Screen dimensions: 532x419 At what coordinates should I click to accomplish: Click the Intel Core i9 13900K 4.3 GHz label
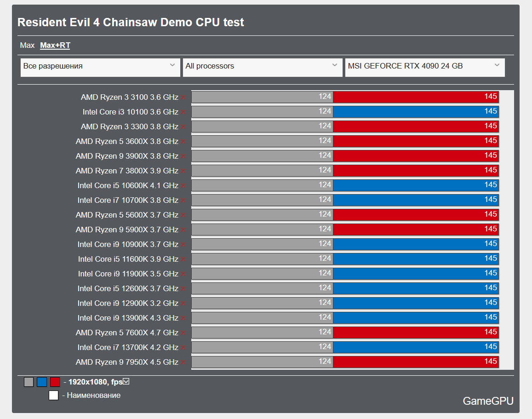click(127, 318)
